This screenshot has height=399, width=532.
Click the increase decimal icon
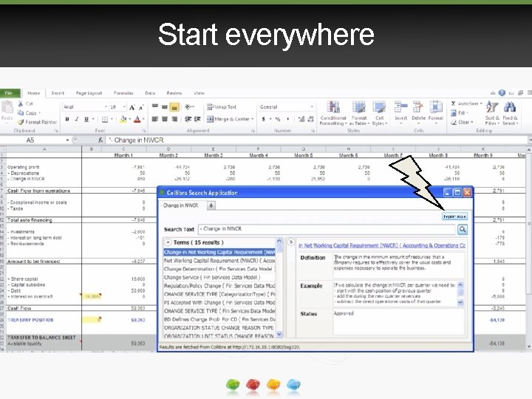point(301,119)
